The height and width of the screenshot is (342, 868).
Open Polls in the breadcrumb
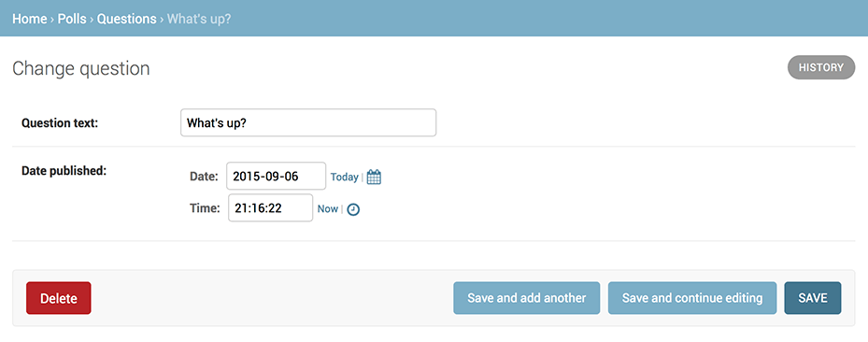[x=72, y=19]
